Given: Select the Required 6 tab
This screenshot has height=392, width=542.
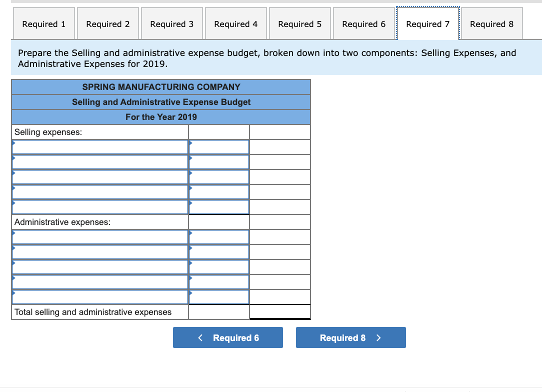Looking at the screenshot, I should (363, 24).
